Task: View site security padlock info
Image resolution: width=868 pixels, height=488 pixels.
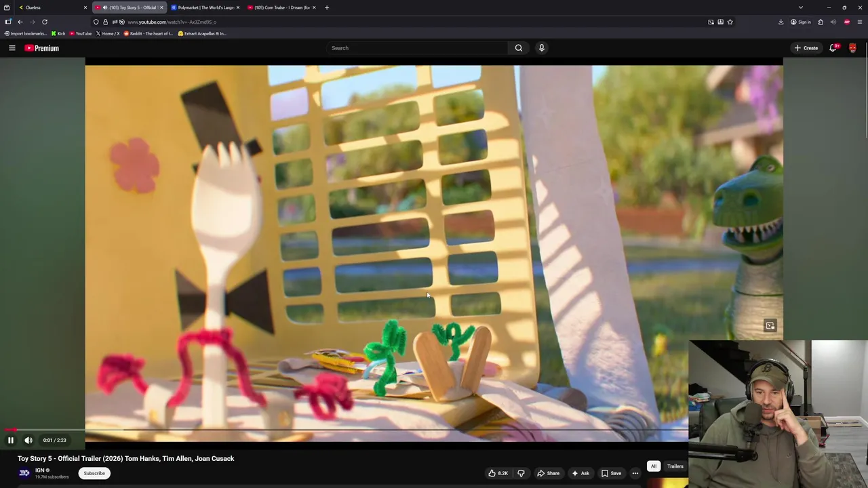Action: (x=105, y=22)
